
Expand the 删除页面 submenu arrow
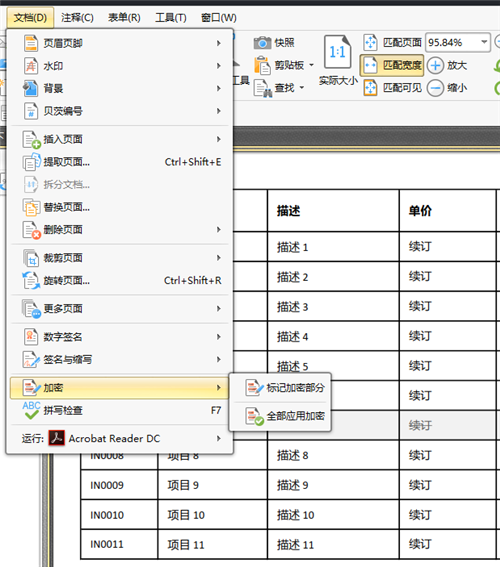[219, 230]
